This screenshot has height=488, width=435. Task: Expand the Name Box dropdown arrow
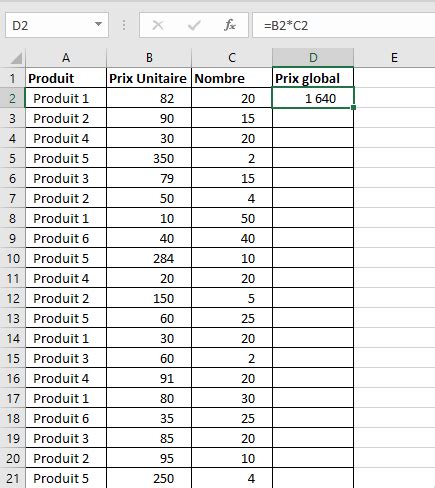[x=98, y=24]
